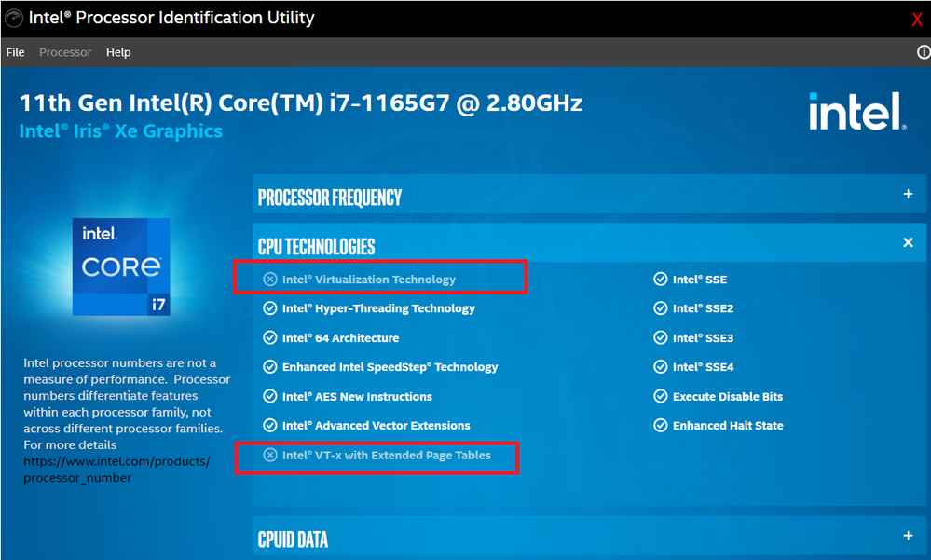The image size is (931, 560).
Task: Click the Intel Advanced Vector Extensions checkmark
Action: coord(270,425)
